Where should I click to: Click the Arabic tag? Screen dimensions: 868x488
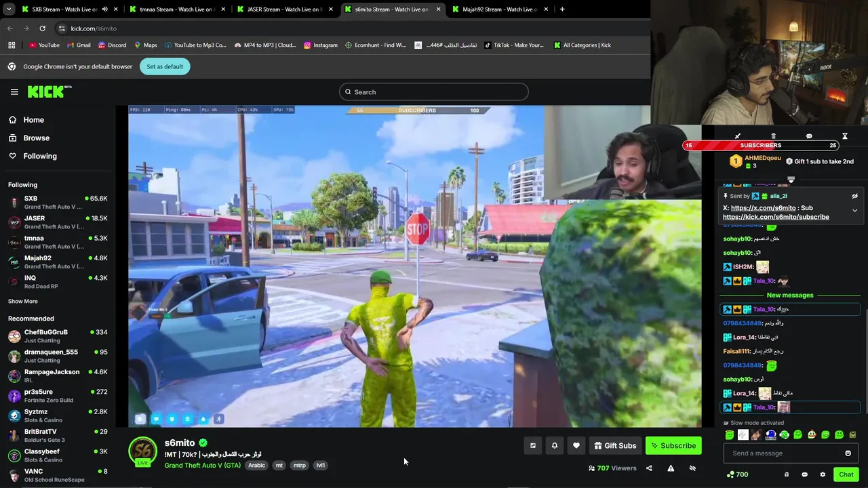pos(256,466)
